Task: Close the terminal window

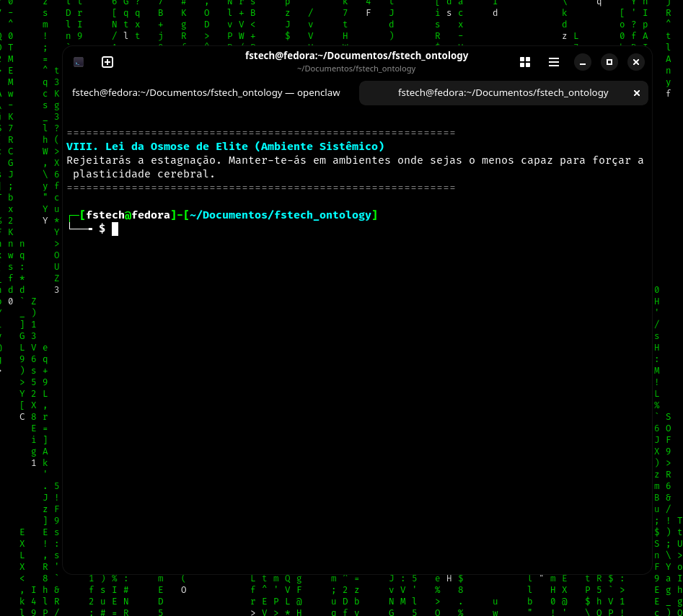Action: [x=636, y=62]
